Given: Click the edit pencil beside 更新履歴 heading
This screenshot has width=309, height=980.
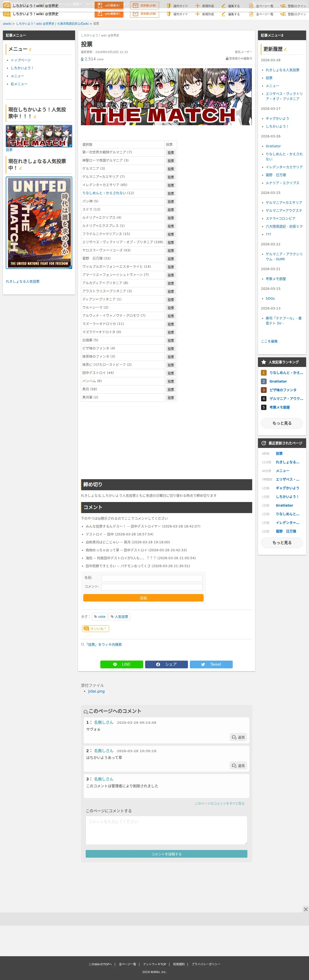Looking at the screenshot, I should point(285,50).
